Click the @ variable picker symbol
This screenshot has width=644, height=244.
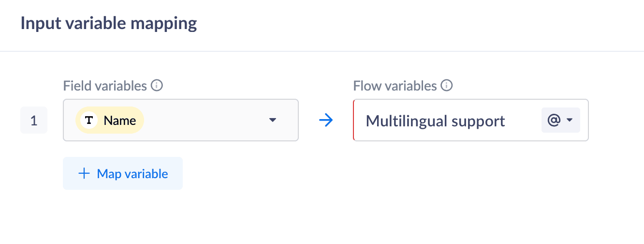554,120
